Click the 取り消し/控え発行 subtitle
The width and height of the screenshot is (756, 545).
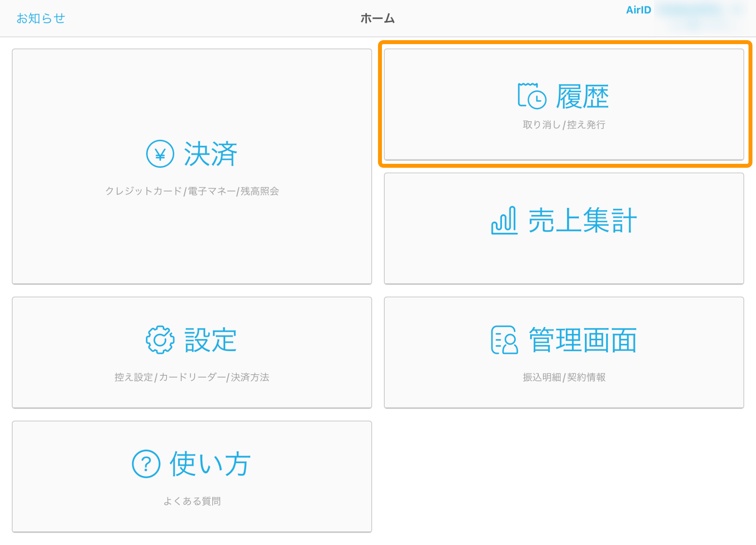pyautogui.click(x=564, y=125)
